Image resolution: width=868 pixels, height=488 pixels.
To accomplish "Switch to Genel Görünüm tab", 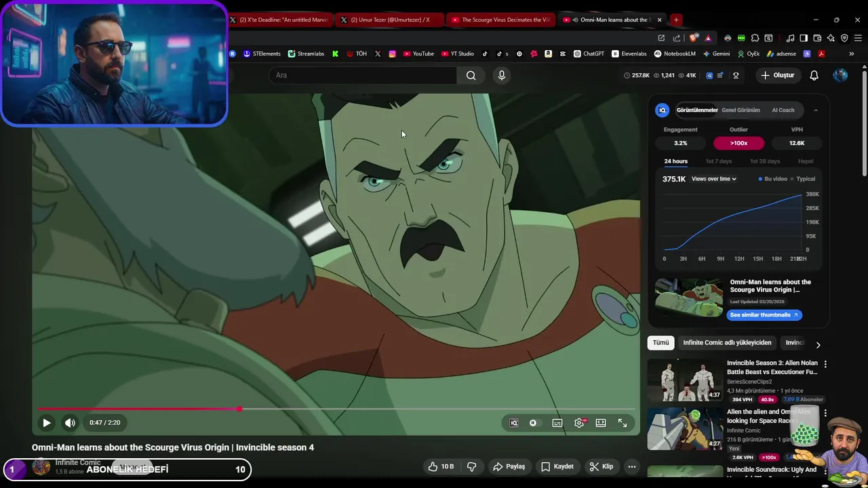I will [x=741, y=110].
